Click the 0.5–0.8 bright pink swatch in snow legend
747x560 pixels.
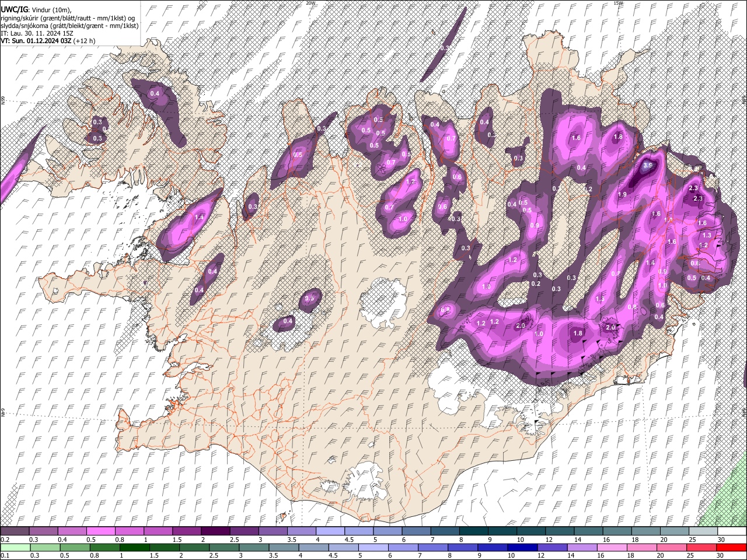tap(100, 531)
